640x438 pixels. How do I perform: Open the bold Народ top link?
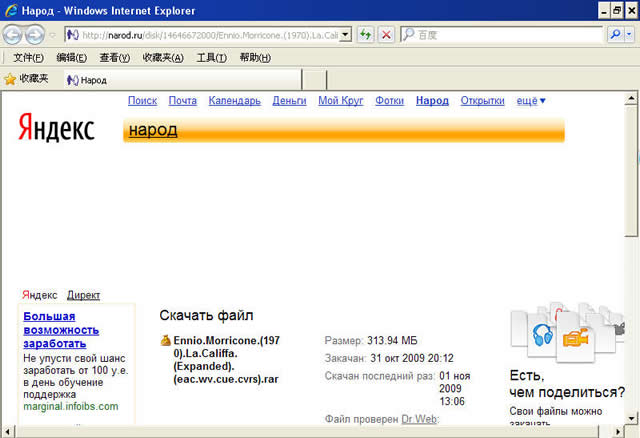point(432,101)
